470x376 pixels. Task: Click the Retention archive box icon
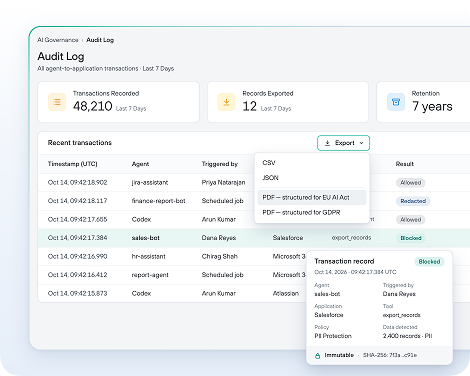point(396,102)
